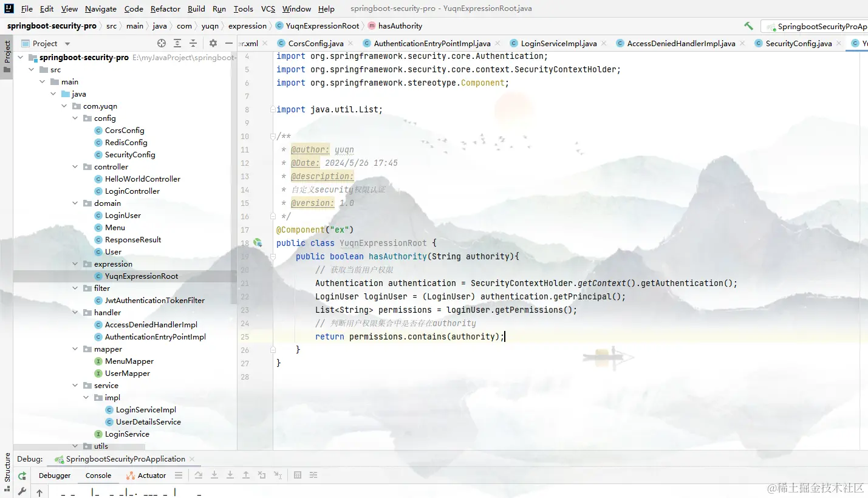Click the expression breadcrumb in navigation bar

click(247, 26)
